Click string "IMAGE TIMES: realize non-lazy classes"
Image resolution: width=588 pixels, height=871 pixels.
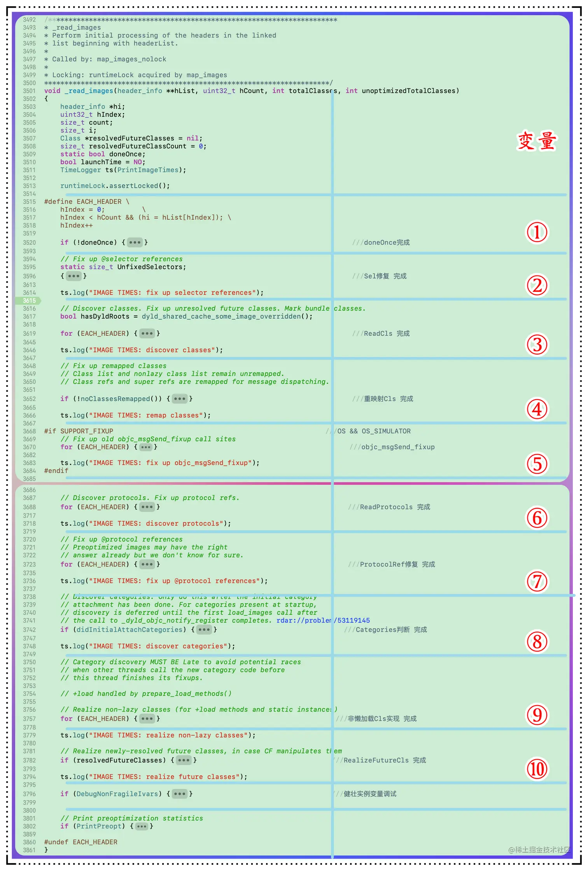168,736
